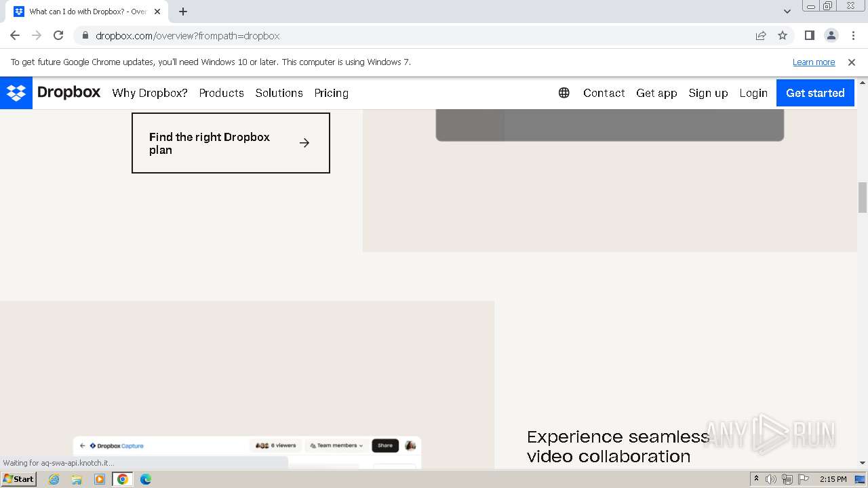Click the Share button in Capture preview
Image resolution: width=868 pixels, height=488 pixels.
(385, 445)
